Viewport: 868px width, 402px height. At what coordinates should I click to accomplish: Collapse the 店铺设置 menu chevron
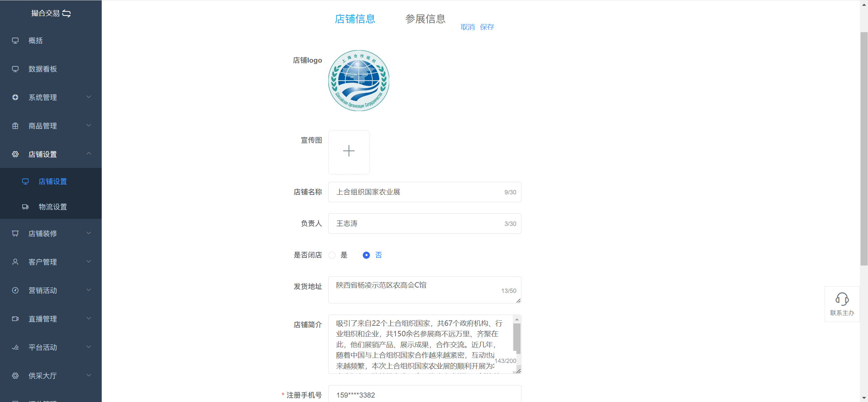[89, 154]
